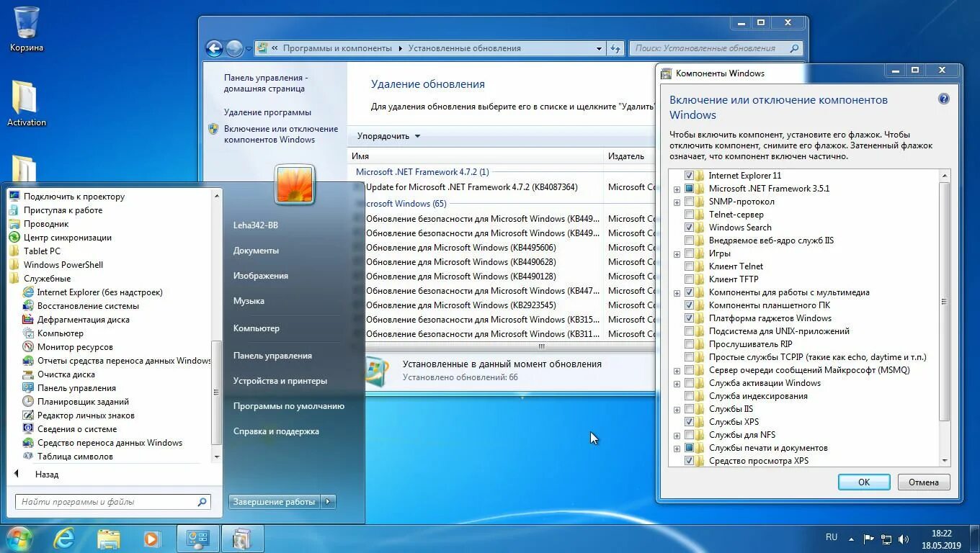
Task: Open the Упорядочить dropdown
Action: (388, 136)
